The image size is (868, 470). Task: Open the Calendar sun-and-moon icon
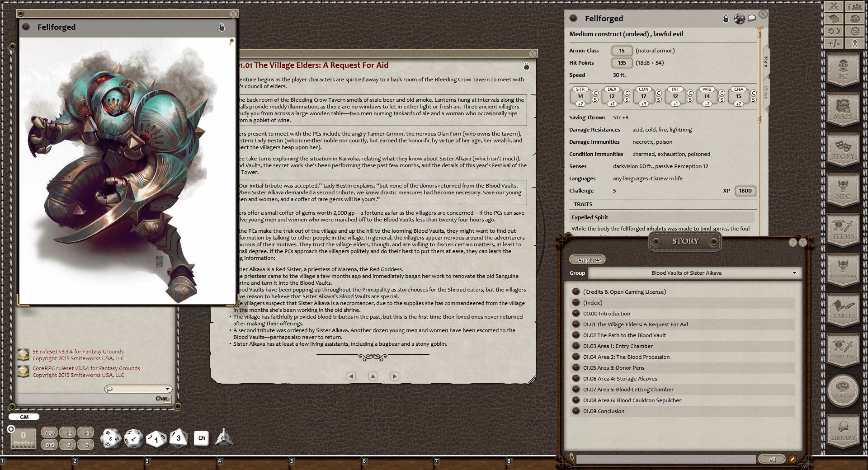[x=834, y=31]
